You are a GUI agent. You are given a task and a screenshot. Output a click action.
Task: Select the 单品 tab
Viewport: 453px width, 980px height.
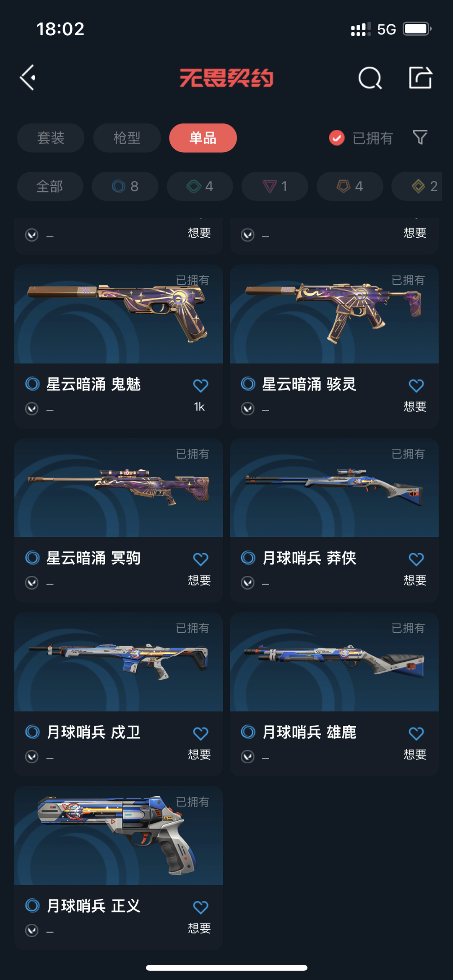tap(203, 138)
